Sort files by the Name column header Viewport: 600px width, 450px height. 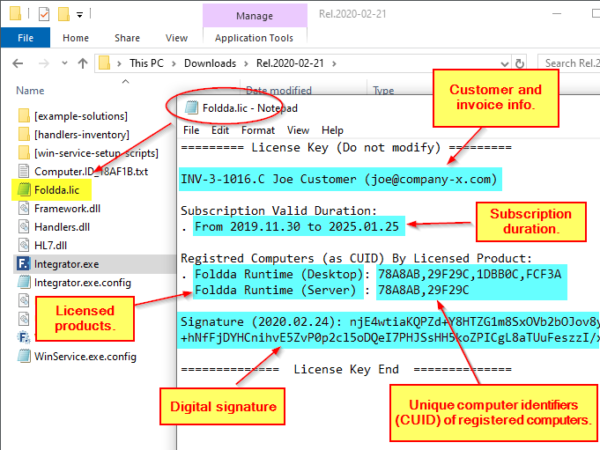point(30,90)
